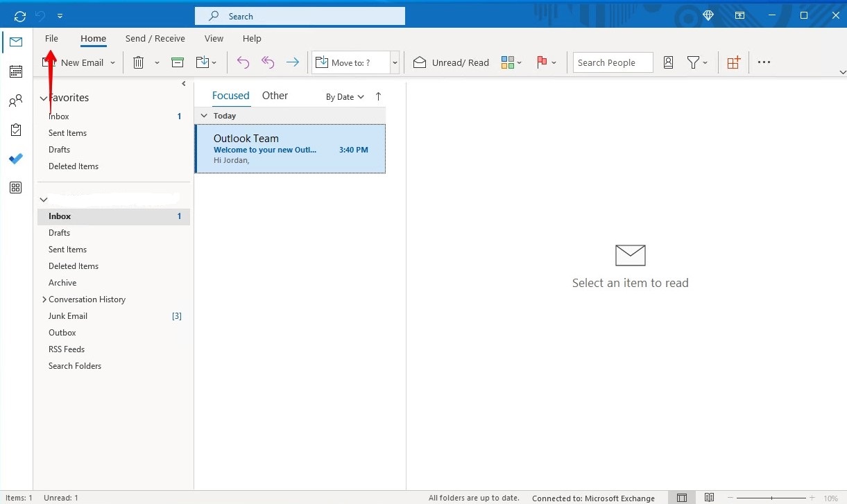Viewport: 847px width, 504px height.
Task: Click the title bar Search box
Action: [300, 16]
